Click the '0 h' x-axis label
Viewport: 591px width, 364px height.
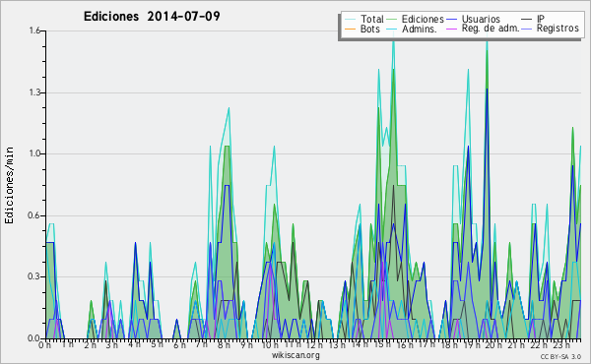45,344
